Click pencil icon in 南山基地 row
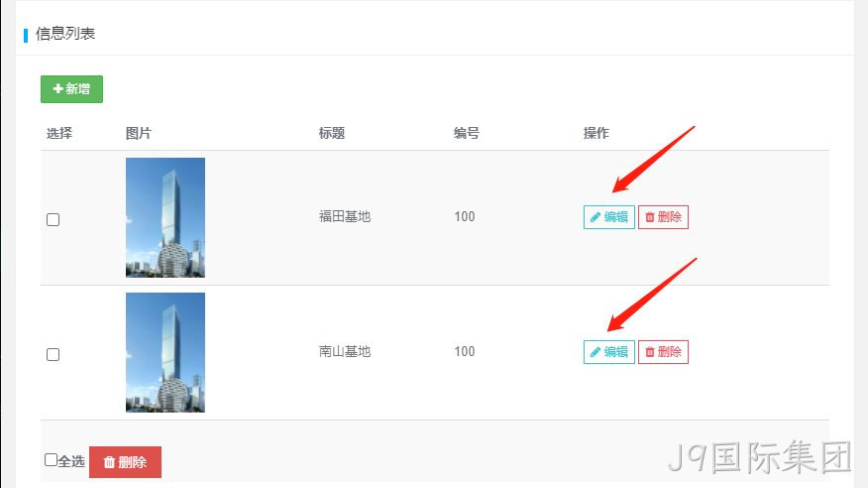The image size is (868, 488). (x=596, y=352)
